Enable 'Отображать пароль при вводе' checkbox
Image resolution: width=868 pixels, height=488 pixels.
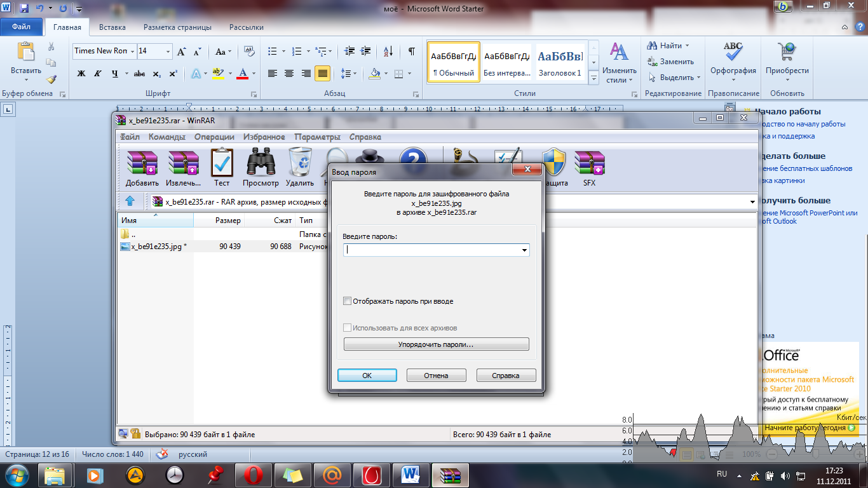point(347,301)
